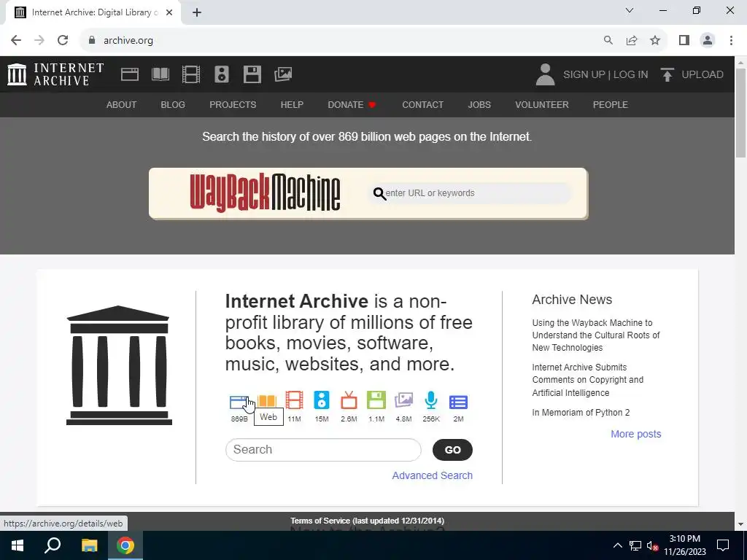Open the Copyright and Artificial Intelligence news post

click(x=588, y=380)
